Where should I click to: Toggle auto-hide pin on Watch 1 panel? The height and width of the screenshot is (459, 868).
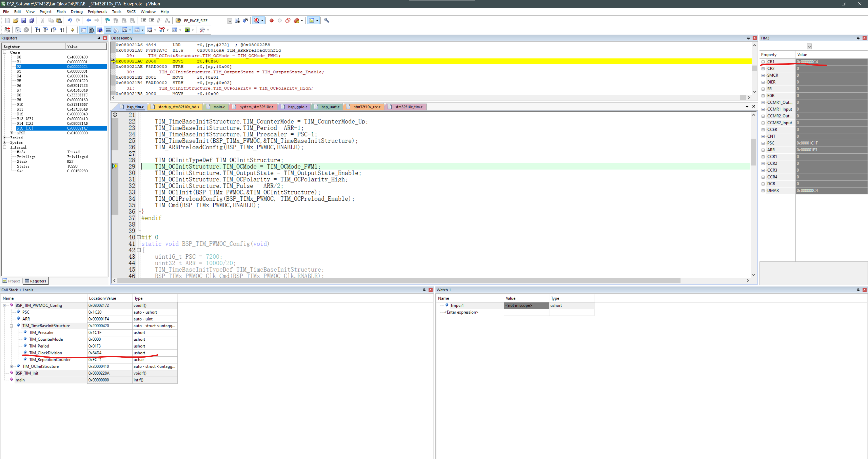pyautogui.click(x=858, y=290)
